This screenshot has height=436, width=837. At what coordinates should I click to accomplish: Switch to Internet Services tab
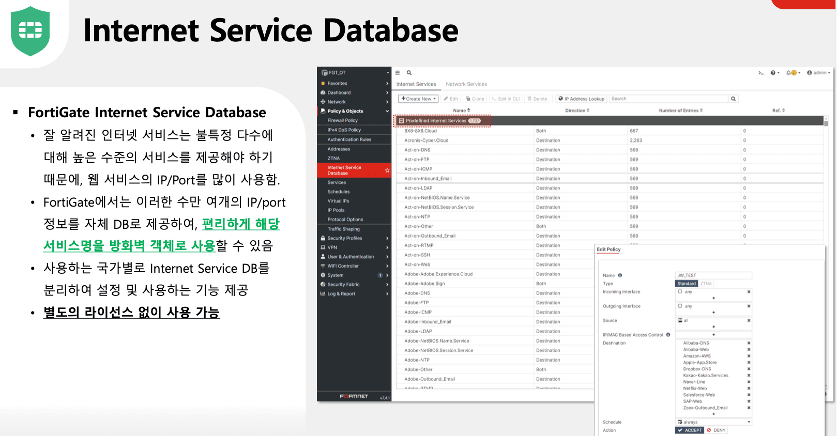(416, 84)
